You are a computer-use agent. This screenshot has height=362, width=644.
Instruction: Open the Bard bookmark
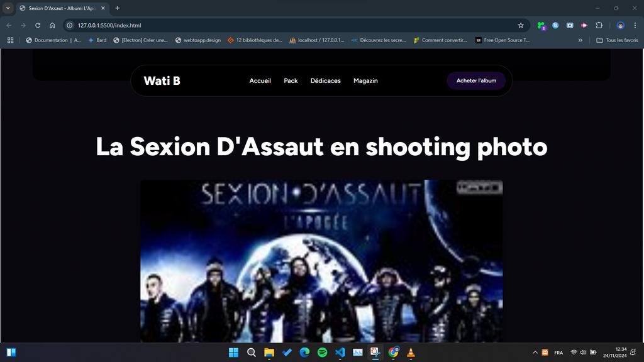[x=97, y=40]
